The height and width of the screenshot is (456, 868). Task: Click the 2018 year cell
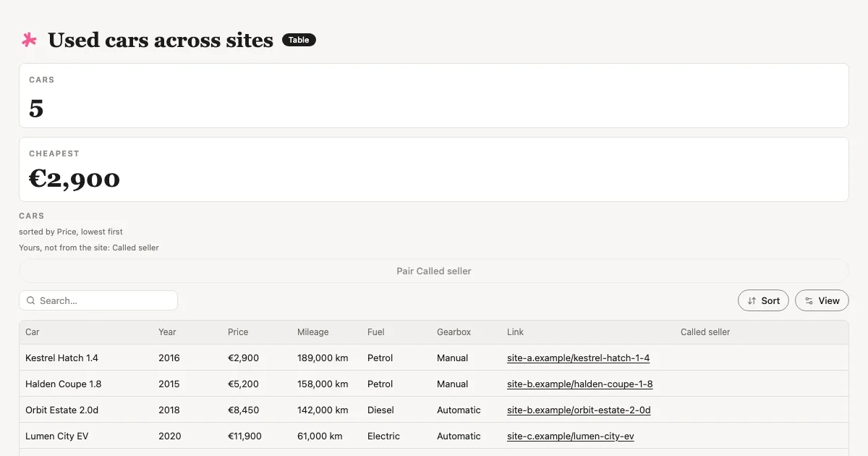(x=169, y=410)
